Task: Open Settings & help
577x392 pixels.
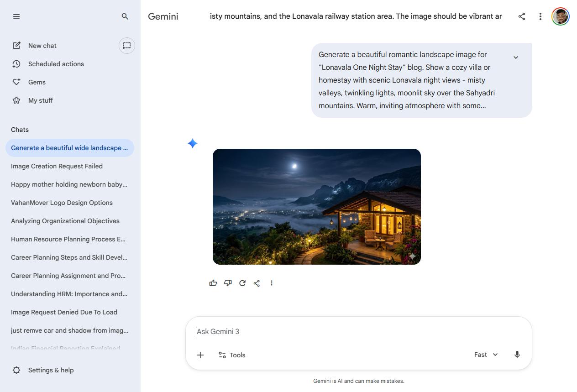Action: tap(50, 370)
